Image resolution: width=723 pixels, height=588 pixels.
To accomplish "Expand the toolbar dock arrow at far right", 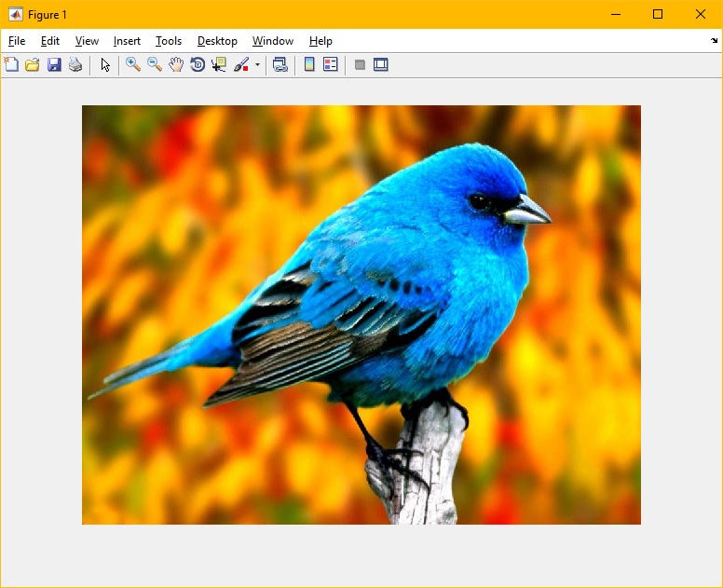I will 714,41.
